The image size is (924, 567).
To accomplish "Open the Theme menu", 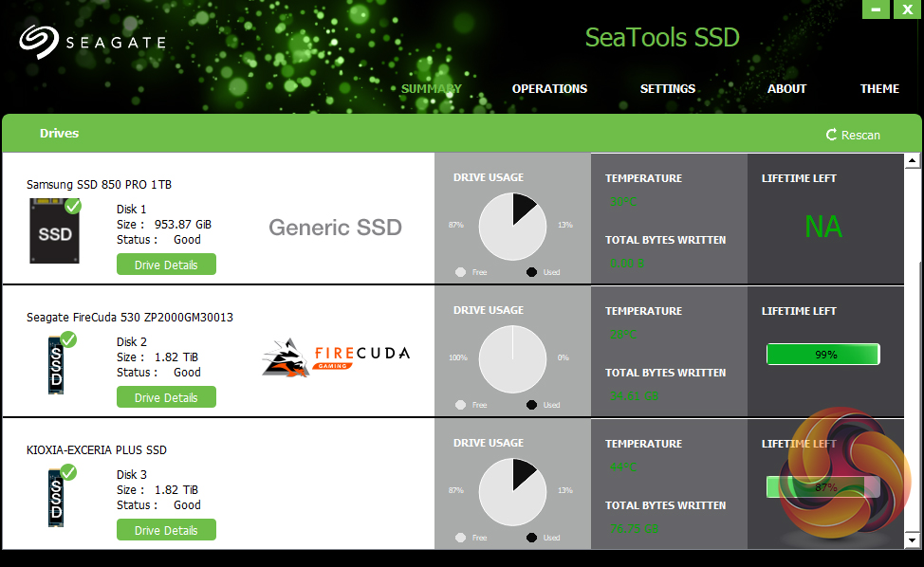I will click(879, 89).
